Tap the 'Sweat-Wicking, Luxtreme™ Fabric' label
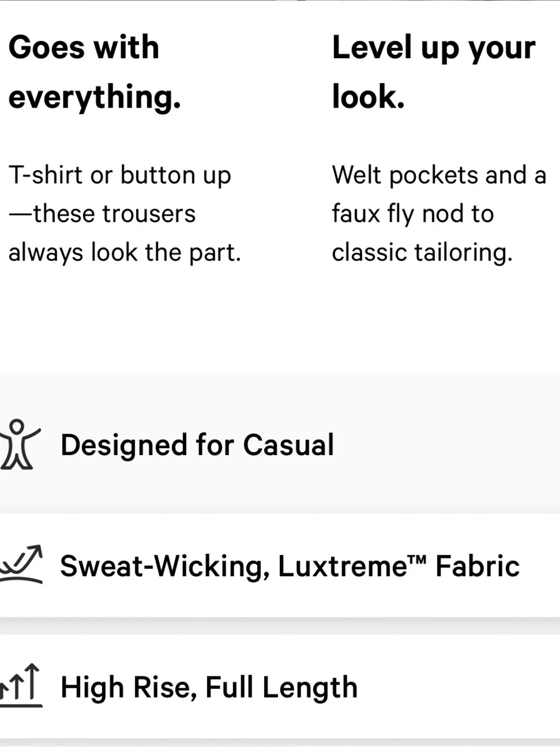Screen dimensions: 560x747 pos(290,566)
